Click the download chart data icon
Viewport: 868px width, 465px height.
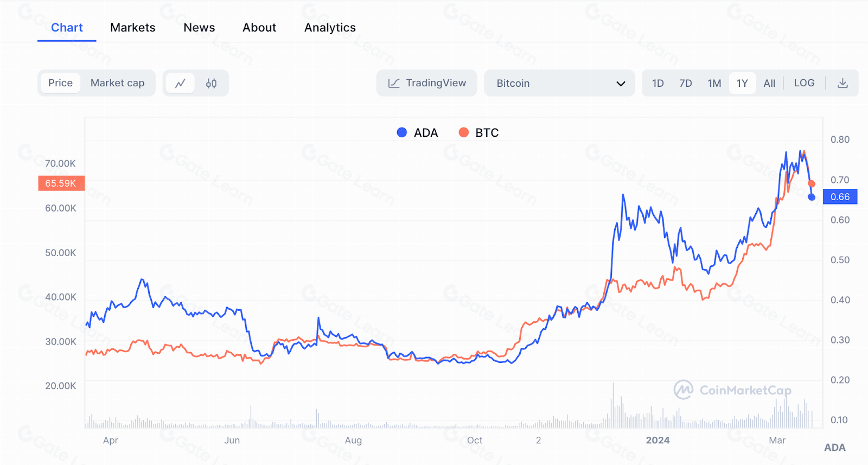pos(842,83)
